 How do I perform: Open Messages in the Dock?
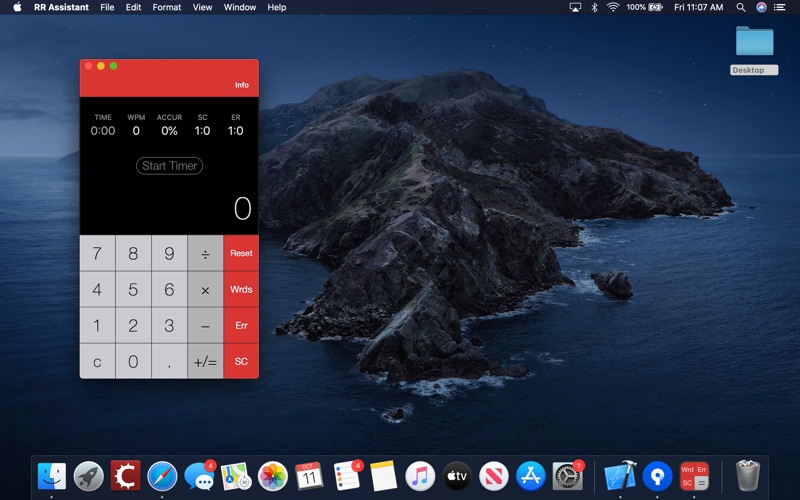click(x=199, y=476)
